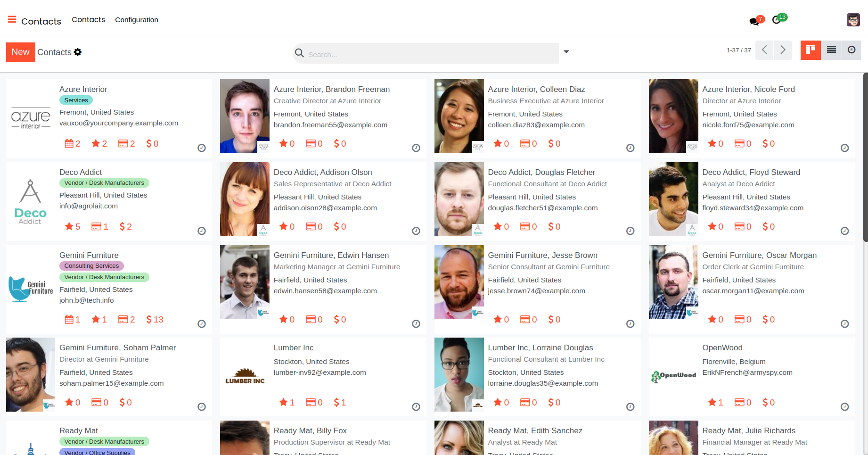Open the Lumber Inc, Lorraine Douglas contact
868x455 pixels.
pos(540,347)
